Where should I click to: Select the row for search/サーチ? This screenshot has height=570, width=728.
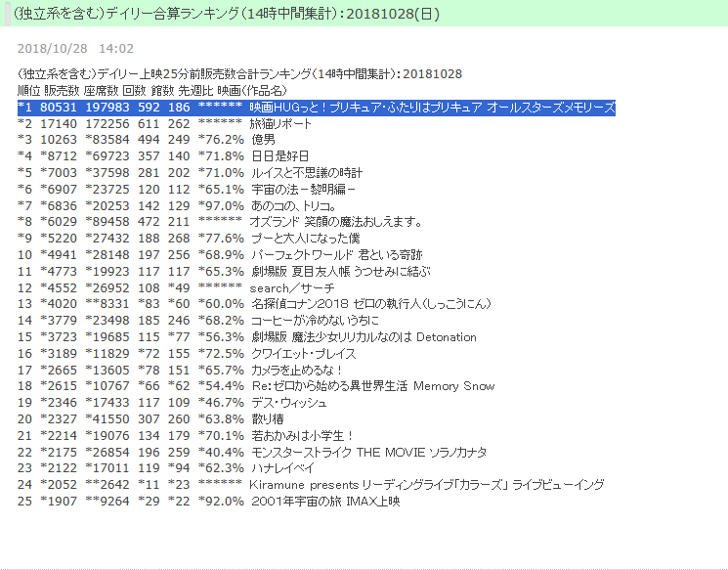(x=176, y=288)
